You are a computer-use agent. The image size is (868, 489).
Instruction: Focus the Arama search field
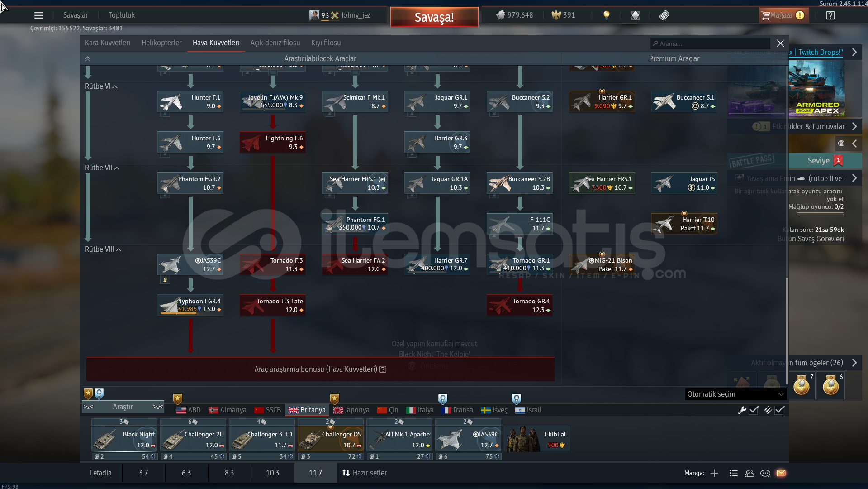click(710, 43)
